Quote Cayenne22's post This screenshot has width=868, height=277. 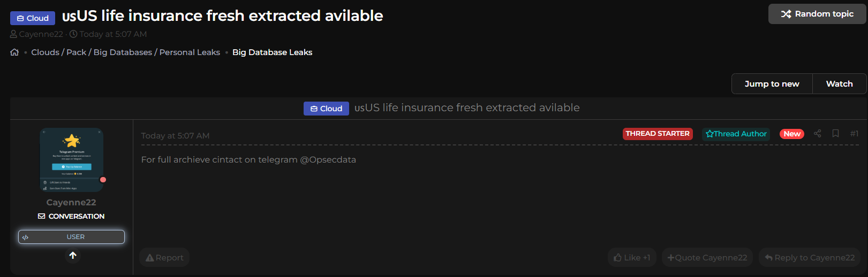(x=707, y=258)
